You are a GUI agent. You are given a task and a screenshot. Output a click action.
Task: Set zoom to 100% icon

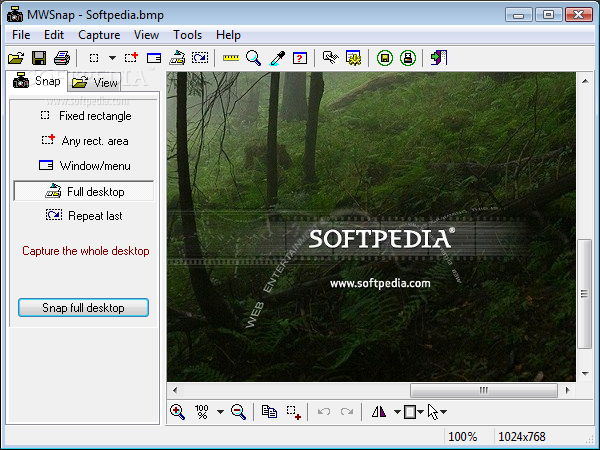(x=202, y=412)
